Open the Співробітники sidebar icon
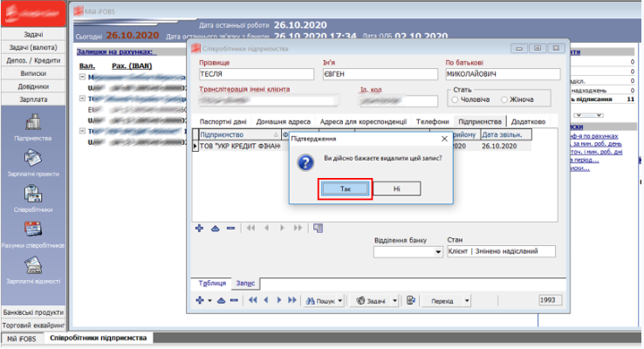The width and height of the screenshot is (644, 349). point(33,194)
